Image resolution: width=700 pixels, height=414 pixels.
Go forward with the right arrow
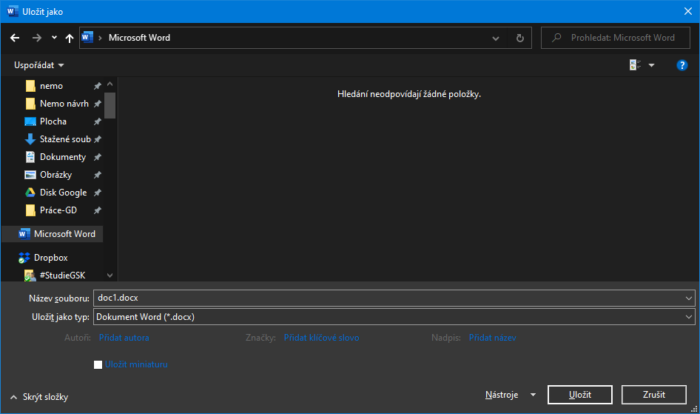(37, 38)
